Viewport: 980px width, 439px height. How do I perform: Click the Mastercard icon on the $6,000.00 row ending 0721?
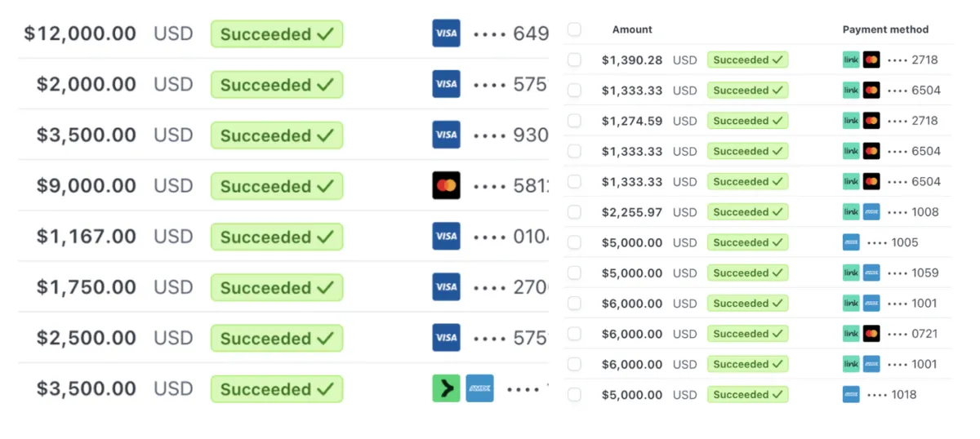871,334
